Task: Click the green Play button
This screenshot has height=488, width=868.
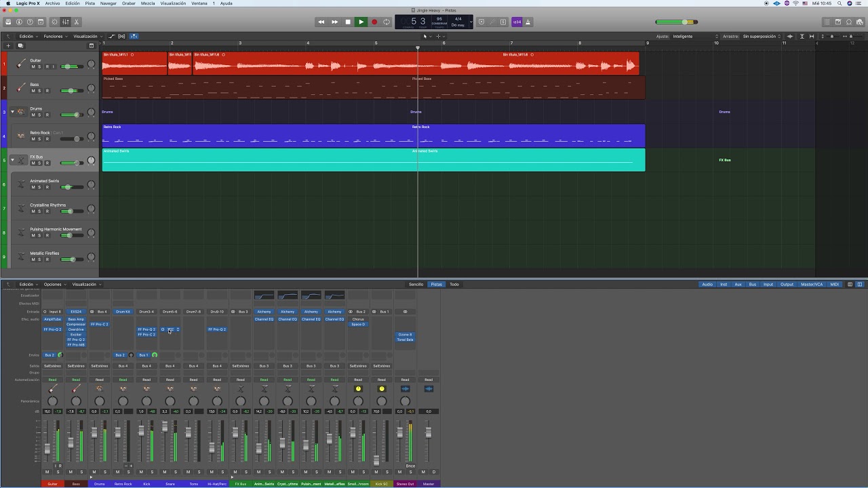Action: [x=361, y=22]
